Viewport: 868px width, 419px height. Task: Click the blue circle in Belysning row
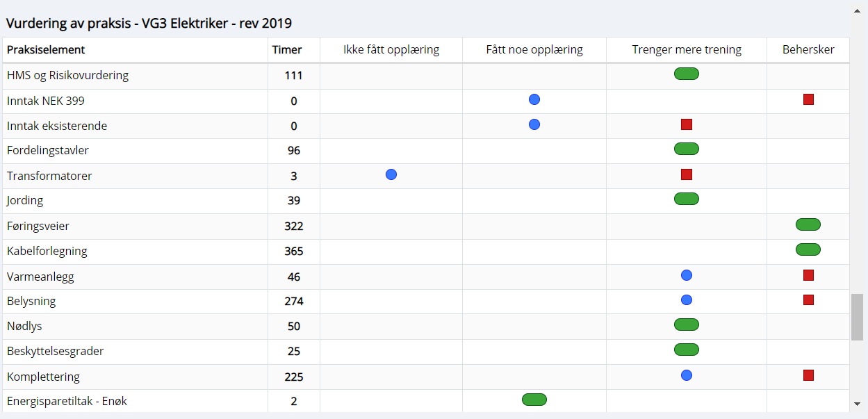[x=687, y=300]
